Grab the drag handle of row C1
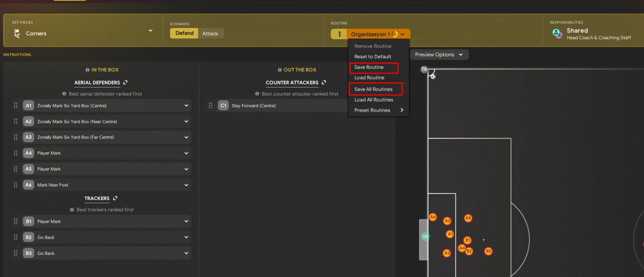 tap(211, 106)
